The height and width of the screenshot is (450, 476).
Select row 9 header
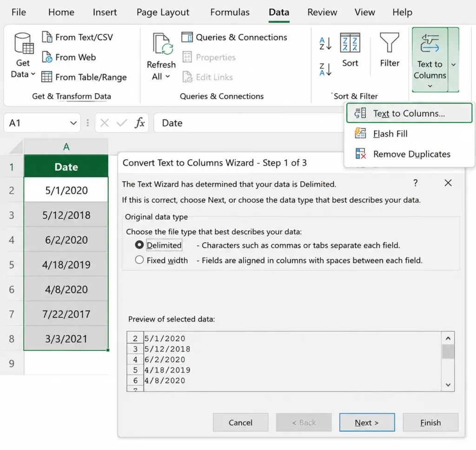pyautogui.click(x=12, y=363)
